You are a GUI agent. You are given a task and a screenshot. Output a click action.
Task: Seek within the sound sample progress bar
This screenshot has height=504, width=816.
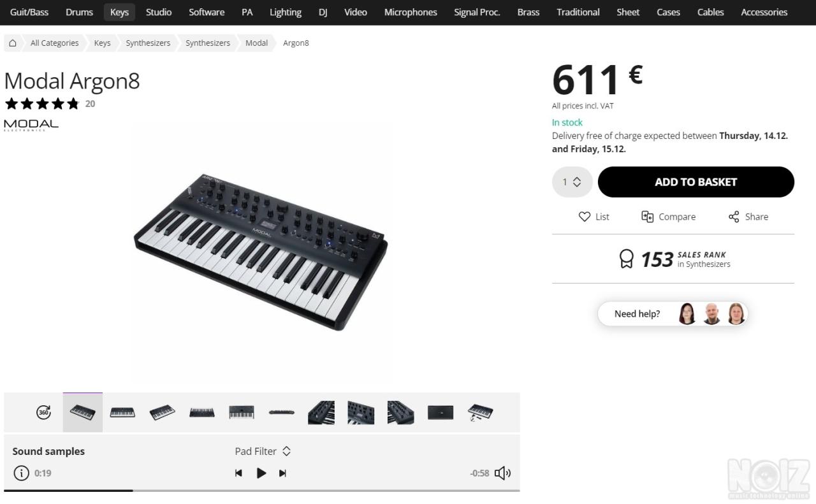pyautogui.click(x=262, y=490)
